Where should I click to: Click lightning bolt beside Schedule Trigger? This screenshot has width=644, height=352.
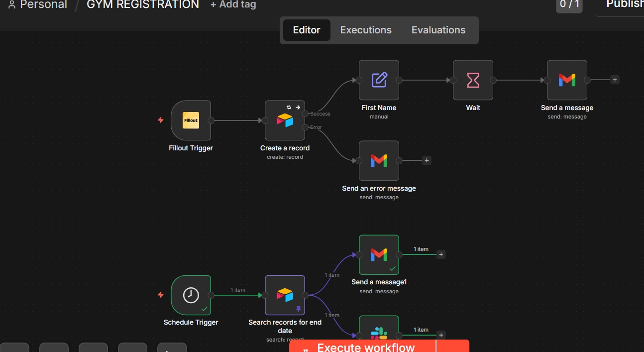coord(160,295)
